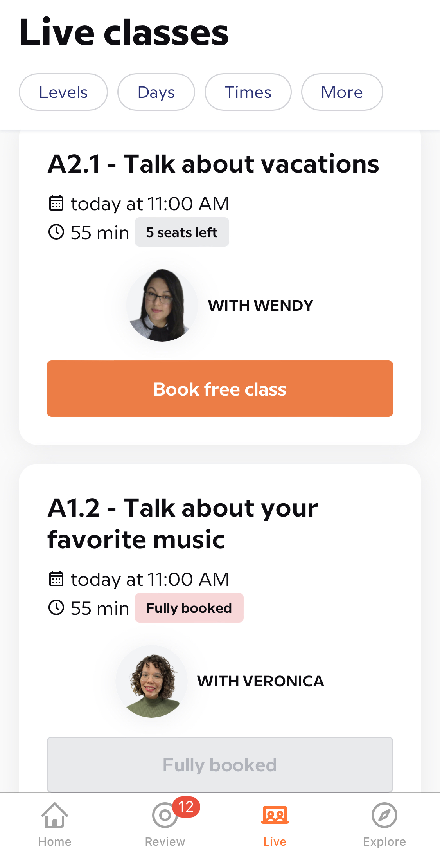Expand the More filters option

coord(342,92)
